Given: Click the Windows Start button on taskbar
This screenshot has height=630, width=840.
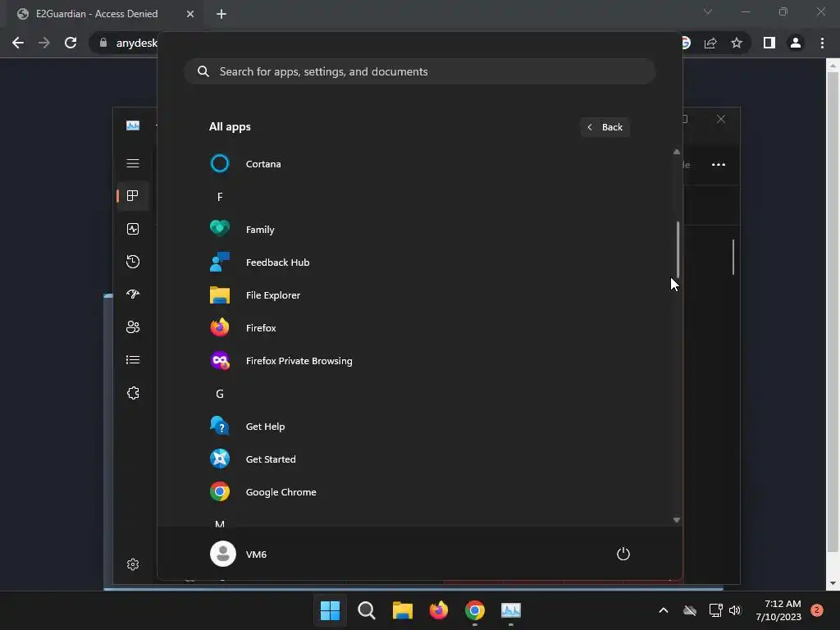Looking at the screenshot, I should (330, 610).
